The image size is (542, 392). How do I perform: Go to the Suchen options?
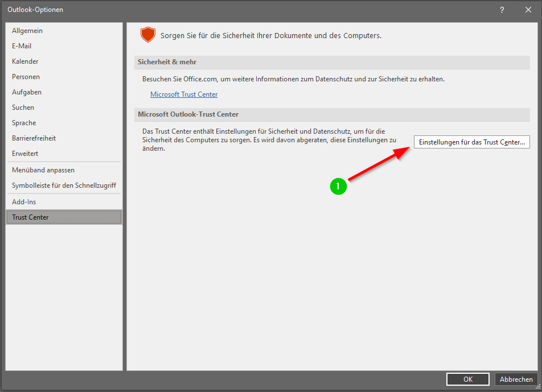(x=23, y=108)
